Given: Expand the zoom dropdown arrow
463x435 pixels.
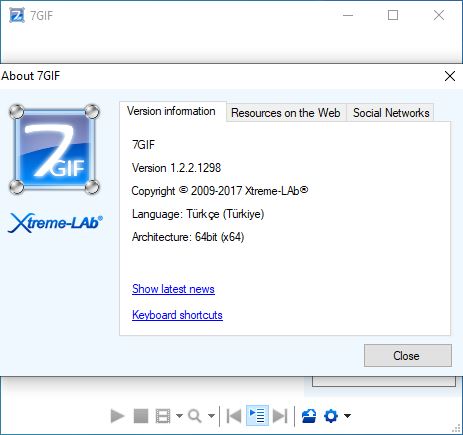Looking at the screenshot, I should 211,416.
